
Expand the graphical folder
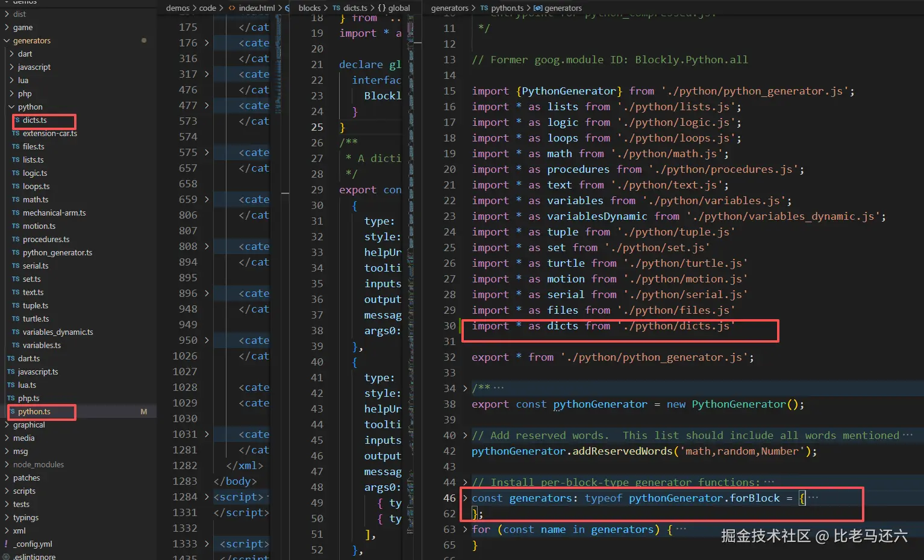[x=7, y=425]
